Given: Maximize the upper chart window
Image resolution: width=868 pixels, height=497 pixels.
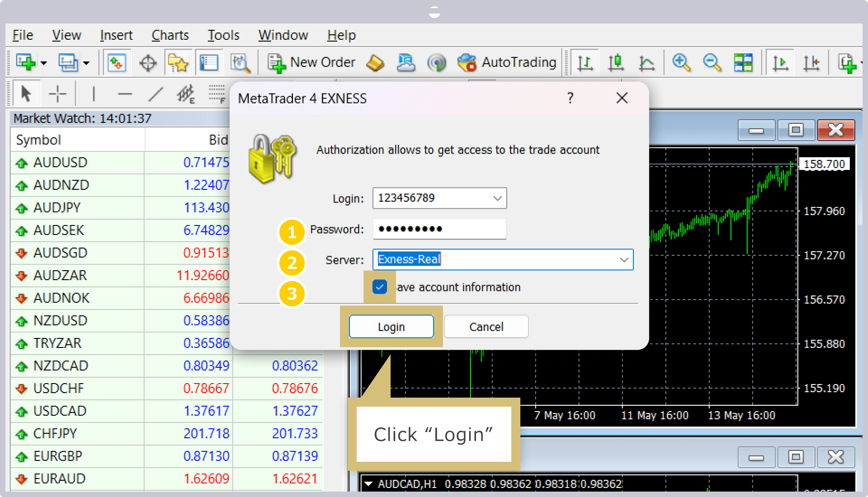Looking at the screenshot, I should [796, 130].
